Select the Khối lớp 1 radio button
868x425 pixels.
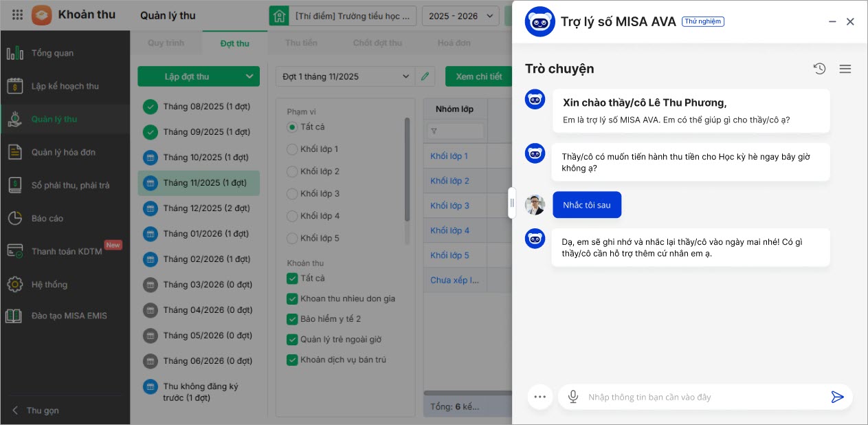(x=292, y=149)
